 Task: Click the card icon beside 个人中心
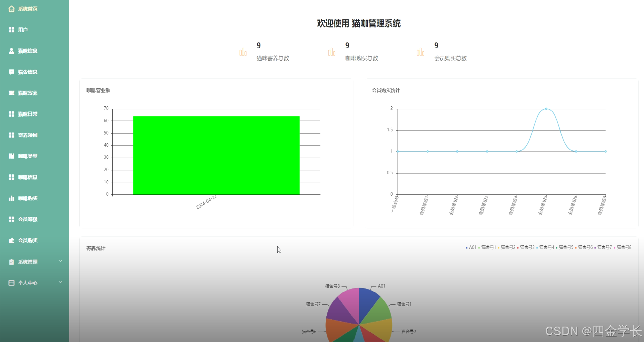[11, 283]
